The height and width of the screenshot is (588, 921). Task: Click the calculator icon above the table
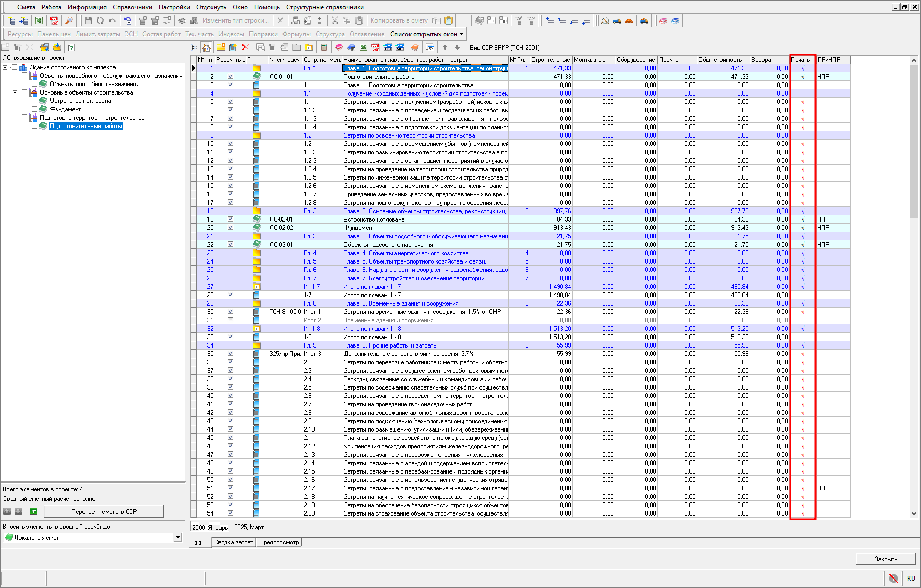click(324, 47)
